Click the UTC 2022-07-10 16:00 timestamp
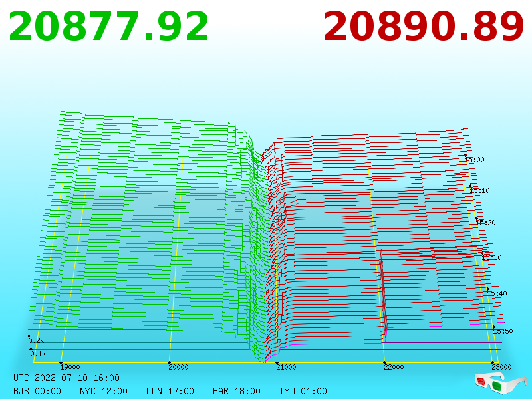This screenshot has width=532, height=399. (66, 378)
